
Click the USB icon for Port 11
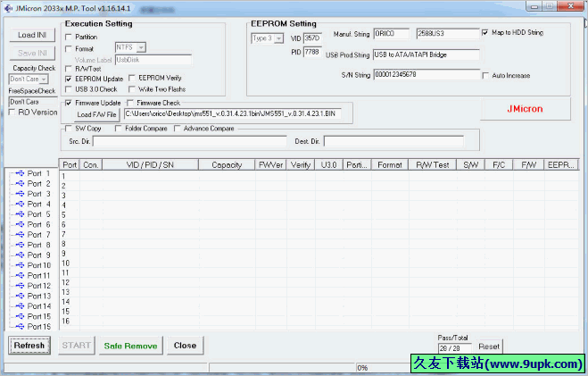click(x=20, y=275)
